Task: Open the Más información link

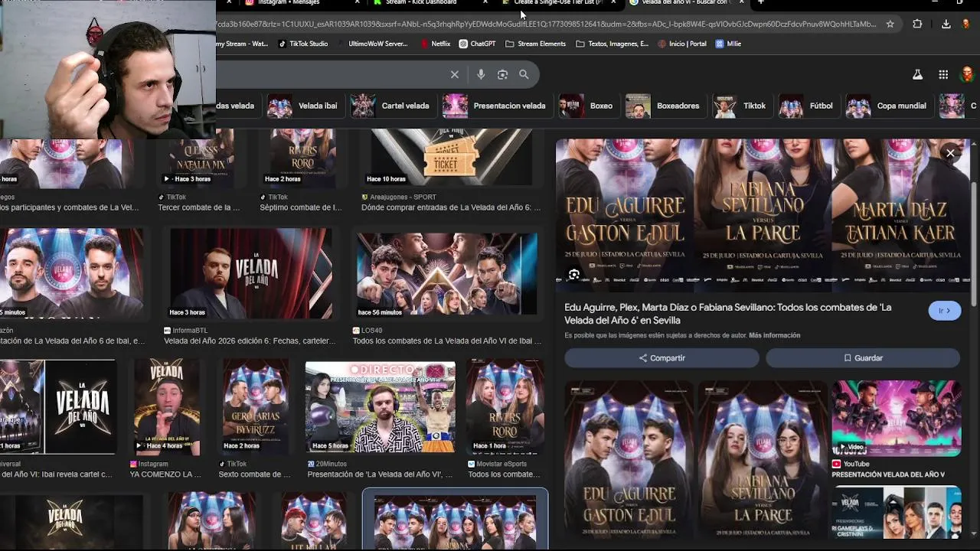Action: (x=774, y=335)
